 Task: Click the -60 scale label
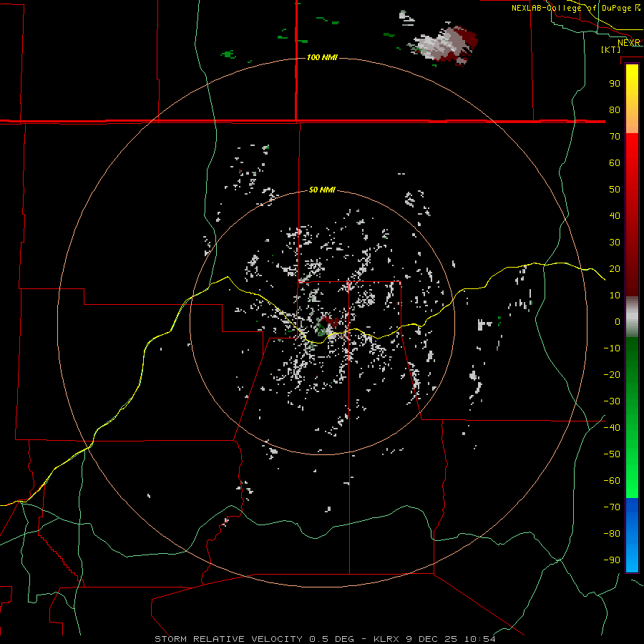tap(612, 481)
